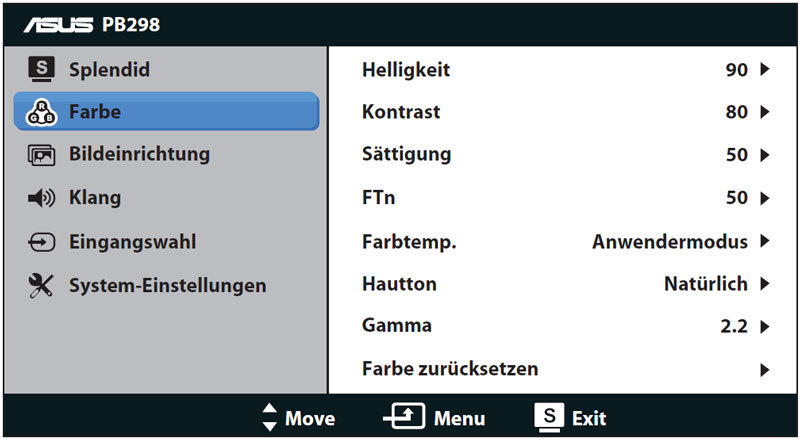Expand the Farbtemp. Anwendermodus arrow
The width and height of the screenshot is (800, 440).
(x=764, y=240)
